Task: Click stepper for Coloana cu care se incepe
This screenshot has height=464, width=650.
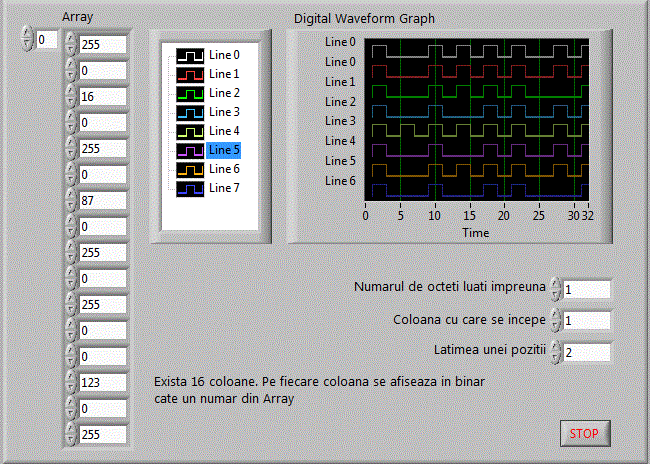Action: [555, 321]
